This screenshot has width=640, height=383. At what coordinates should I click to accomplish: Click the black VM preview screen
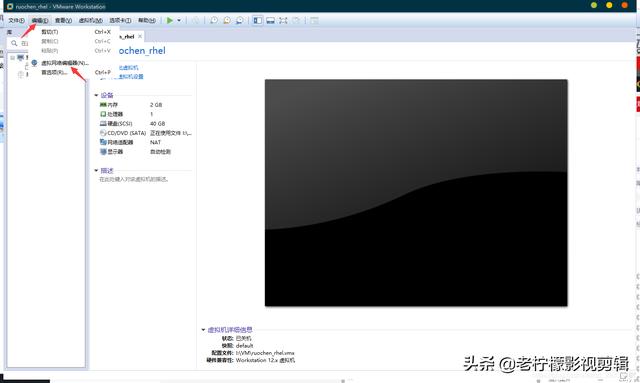pyautogui.click(x=416, y=193)
